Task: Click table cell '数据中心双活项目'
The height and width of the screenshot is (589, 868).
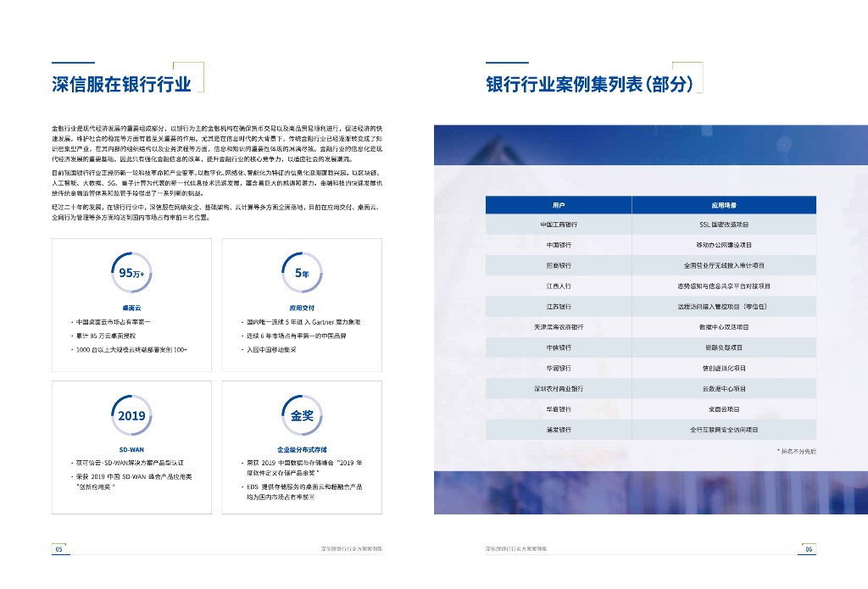Action: point(724,327)
